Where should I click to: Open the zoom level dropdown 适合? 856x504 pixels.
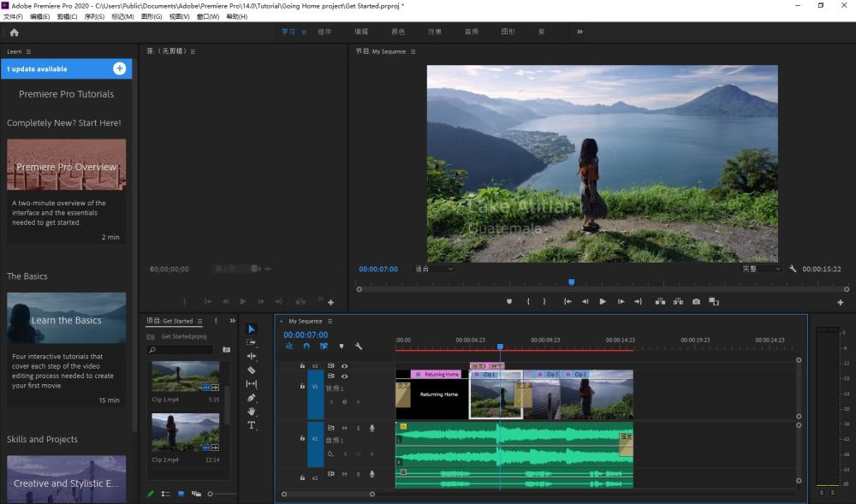[x=434, y=269]
